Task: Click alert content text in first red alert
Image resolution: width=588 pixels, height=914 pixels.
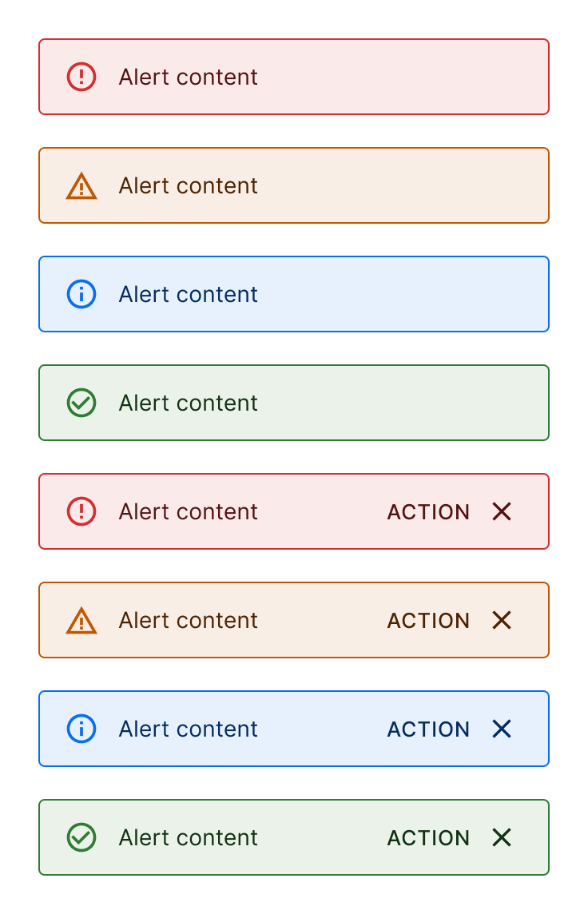Action: (189, 77)
